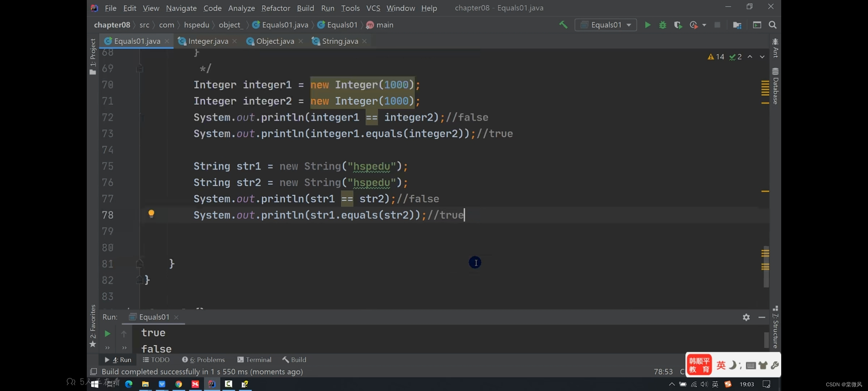Toggle the Structure tool window sidebar
Screen dimensions: 868x391
coord(775,327)
